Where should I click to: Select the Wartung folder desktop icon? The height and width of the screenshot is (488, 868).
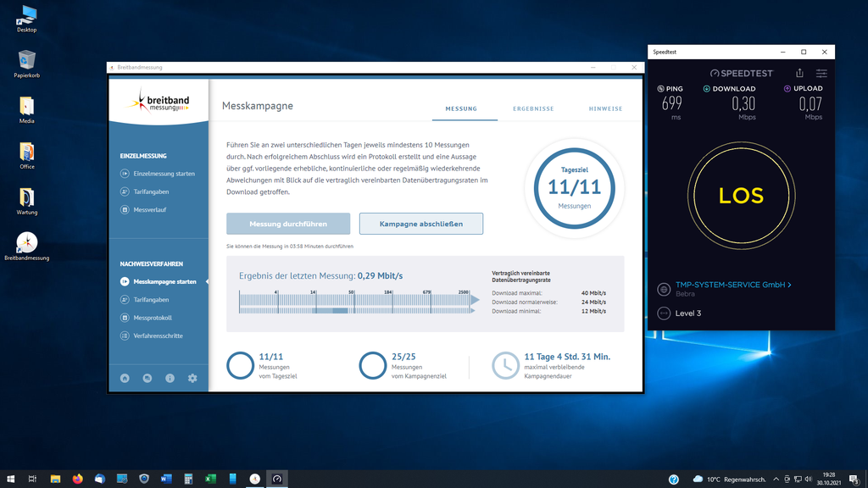[26, 202]
